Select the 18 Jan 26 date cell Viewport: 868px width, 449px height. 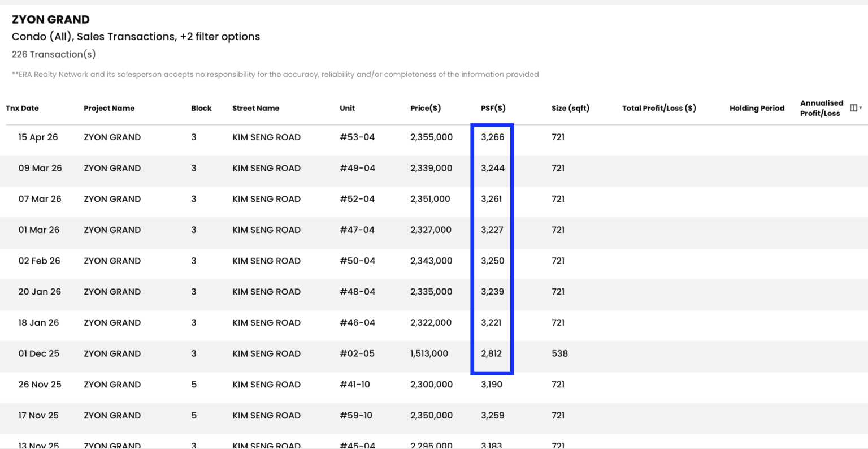point(38,322)
